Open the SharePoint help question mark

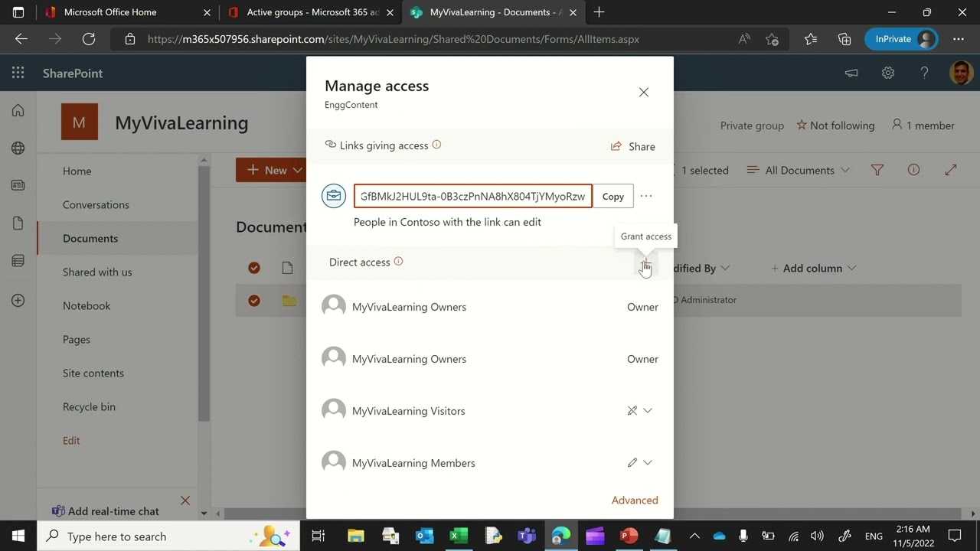tap(924, 73)
